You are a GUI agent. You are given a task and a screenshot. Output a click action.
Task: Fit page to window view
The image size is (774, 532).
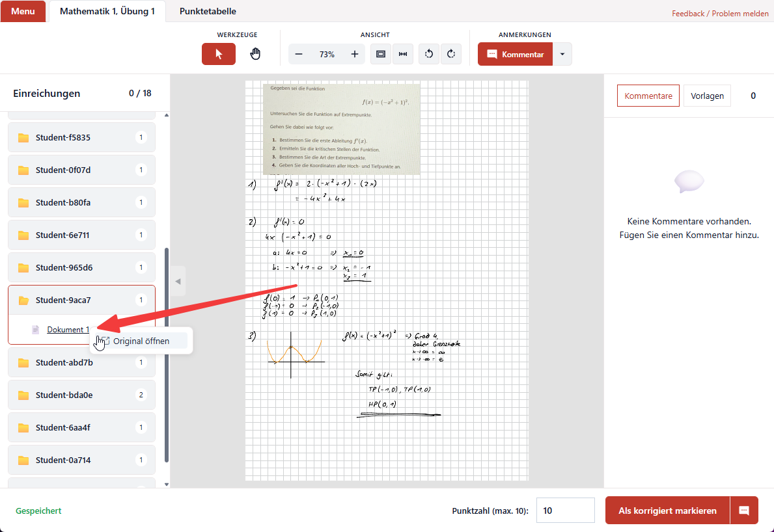381,54
